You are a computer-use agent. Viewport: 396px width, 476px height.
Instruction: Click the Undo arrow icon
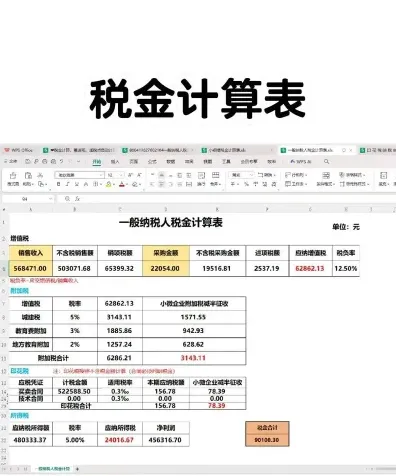61,161
